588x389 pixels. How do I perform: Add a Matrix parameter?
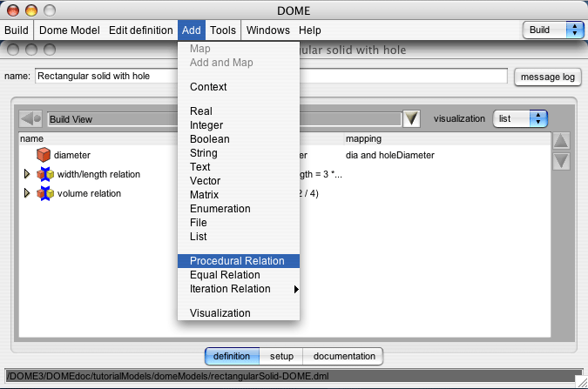[239, 195]
